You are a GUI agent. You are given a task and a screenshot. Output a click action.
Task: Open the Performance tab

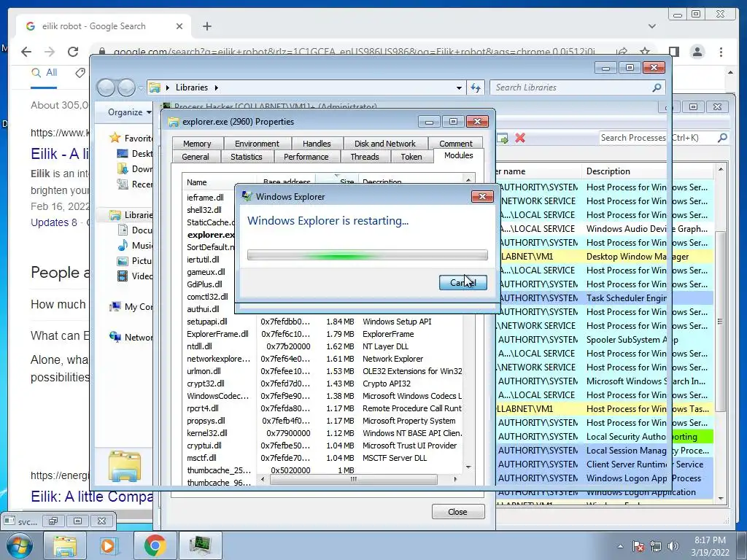point(306,157)
